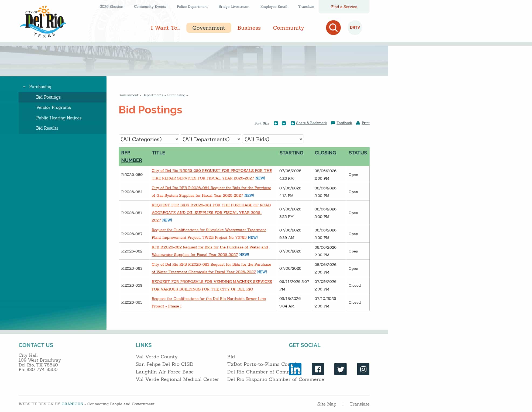The image size is (532, 412).
Task: Select Vendor Programs in sidebar
Action: tap(63, 108)
